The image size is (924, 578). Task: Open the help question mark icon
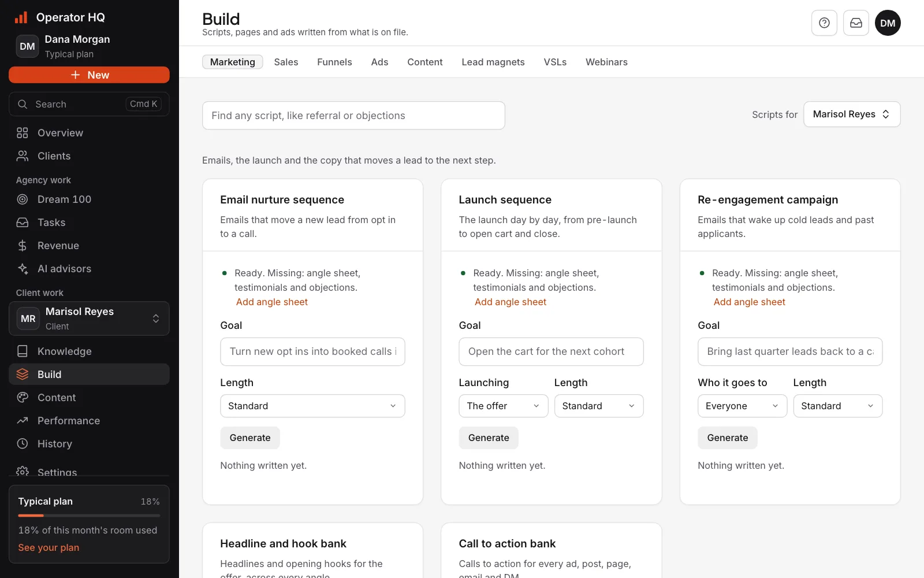click(x=824, y=23)
